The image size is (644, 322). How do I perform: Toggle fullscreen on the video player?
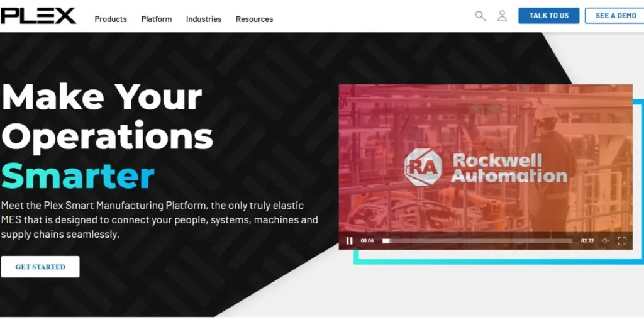pyautogui.click(x=622, y=241)
